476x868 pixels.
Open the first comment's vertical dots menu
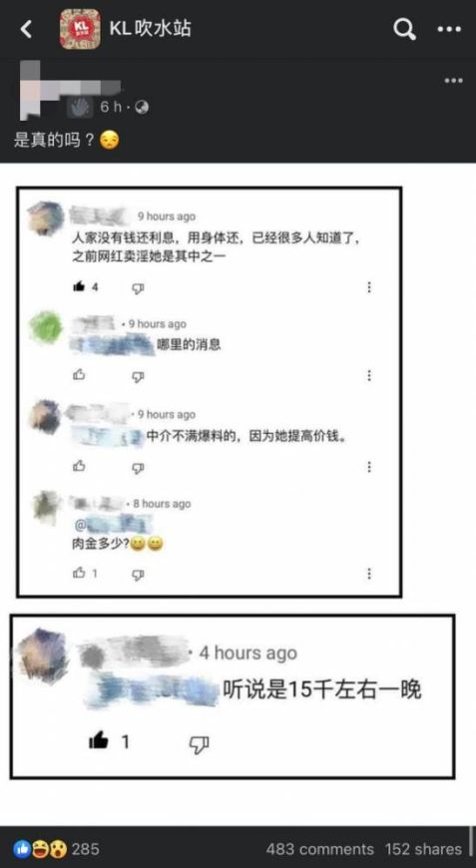click(369, 287)
